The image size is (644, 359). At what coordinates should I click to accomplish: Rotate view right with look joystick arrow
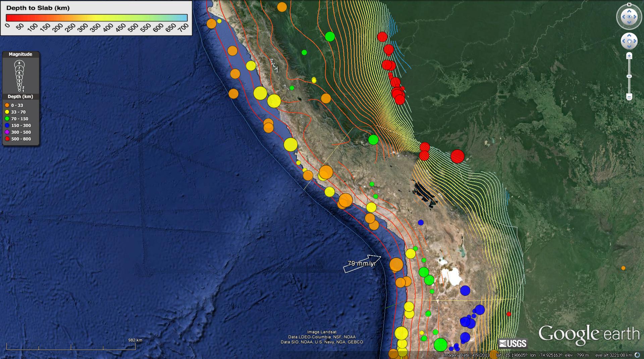tap(635, 17)
